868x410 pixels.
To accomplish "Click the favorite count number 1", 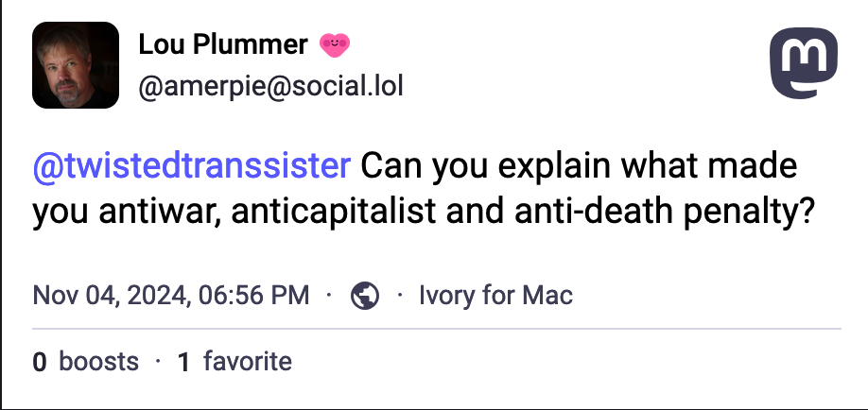I will pyautogui.click(x=183, y=361).
